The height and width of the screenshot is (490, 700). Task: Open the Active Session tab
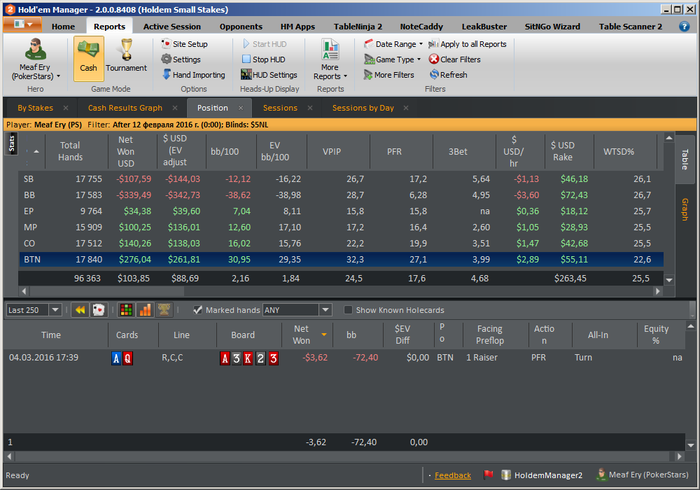[x=172, y=26]
